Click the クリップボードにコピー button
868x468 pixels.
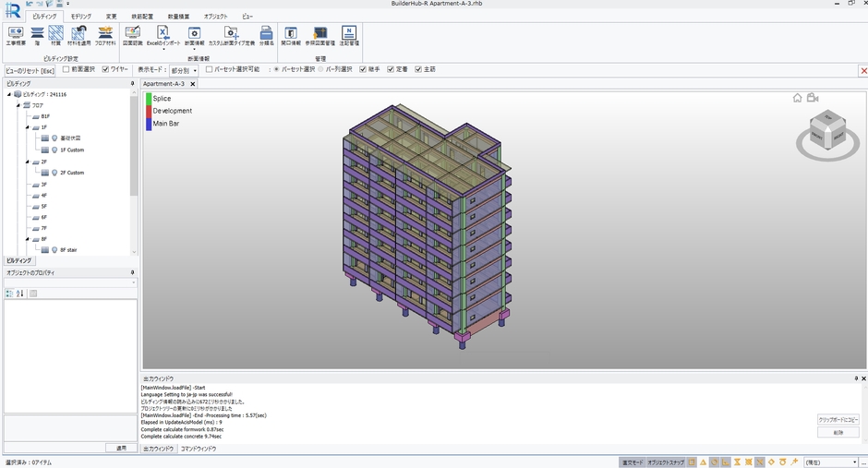pyautogui.click(x=838, y=420)
